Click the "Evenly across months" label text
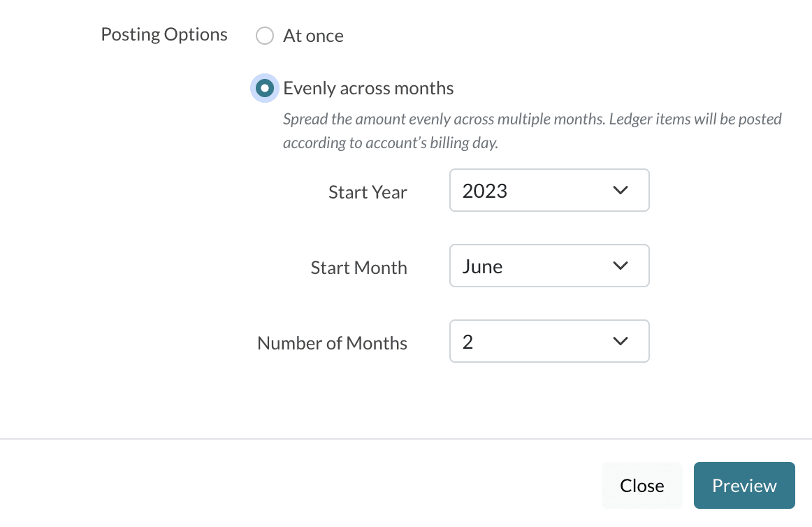This screenshot has width=812, height=527. (x=368, y=88)
